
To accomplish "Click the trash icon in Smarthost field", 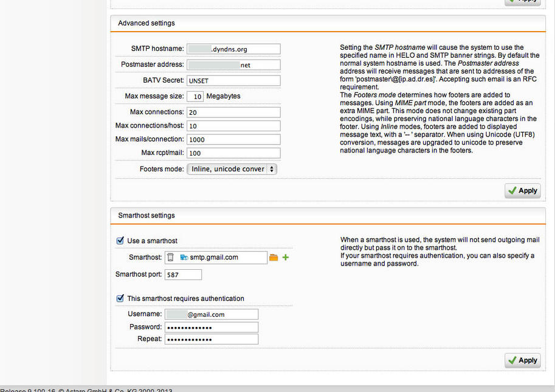I will [170, 257].
